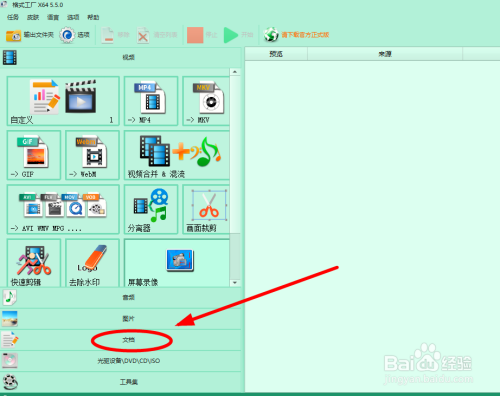The height and width of the screenshot is (396, 500).
Task: Open the first menu bar item
Action: [13, 17]
